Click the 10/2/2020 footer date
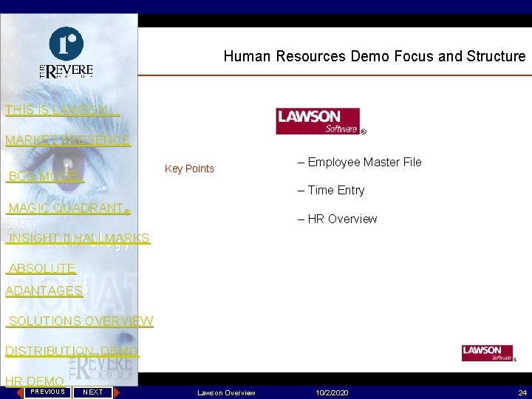The height and width of the screenshot is (399, 532). [x=332, y=393]
